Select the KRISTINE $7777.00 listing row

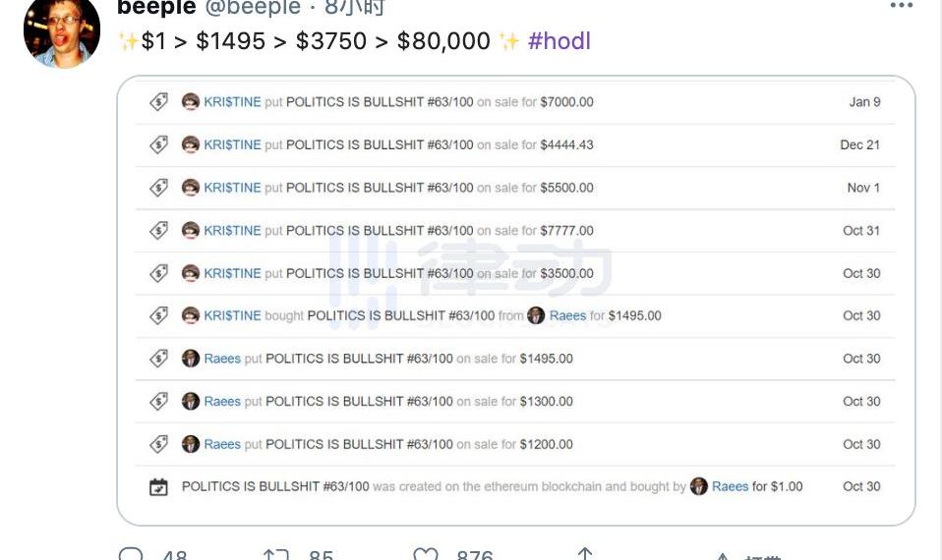pos(515,231)
